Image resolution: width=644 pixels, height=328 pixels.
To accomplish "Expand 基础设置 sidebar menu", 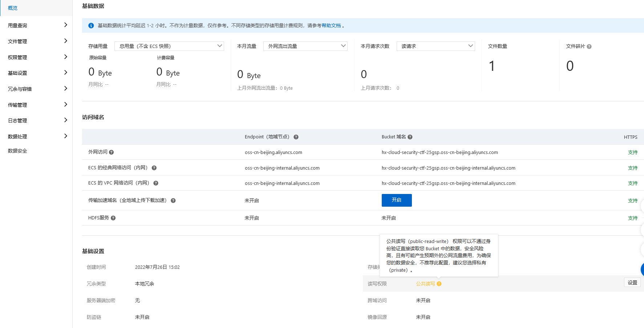I will pos(36,73).
